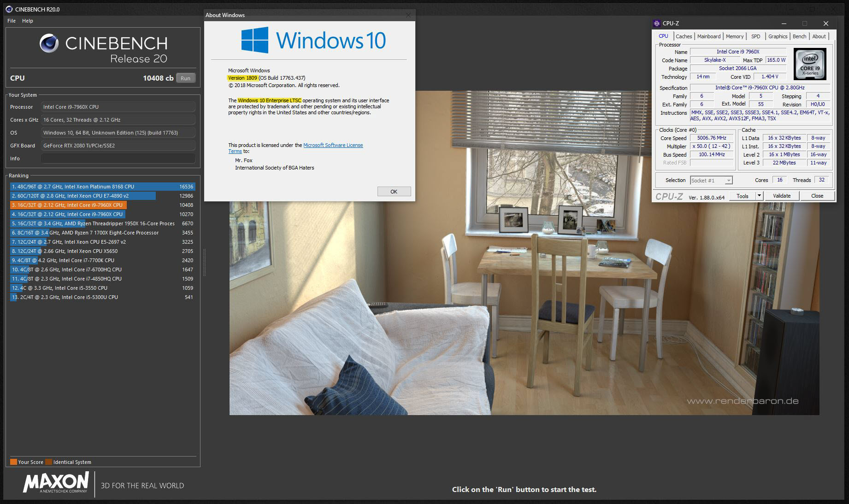The height and width of the screenshot is (504, 849).
Task: Click the Cinebench sphere logo
Action: pos(49,44)
